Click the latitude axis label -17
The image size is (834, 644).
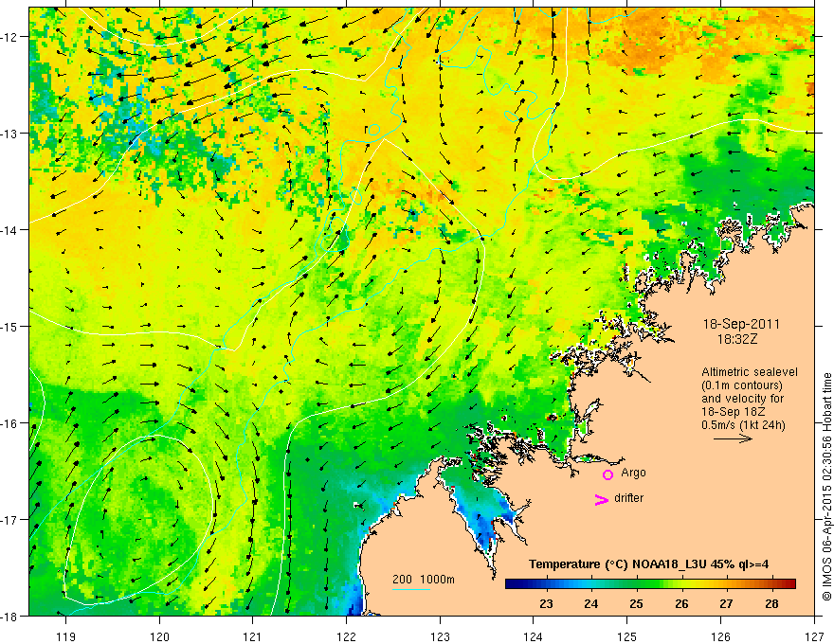point(10,519)
